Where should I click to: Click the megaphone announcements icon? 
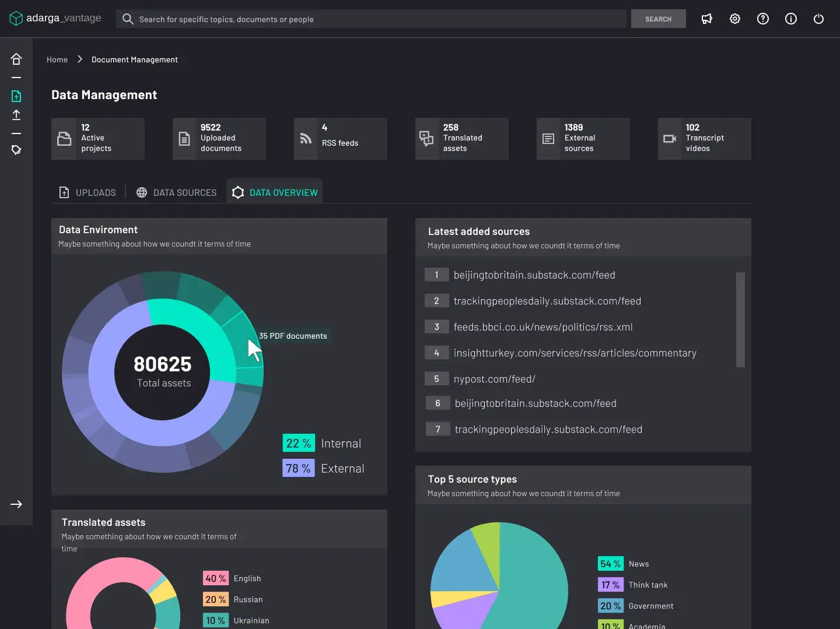[706, 19]
